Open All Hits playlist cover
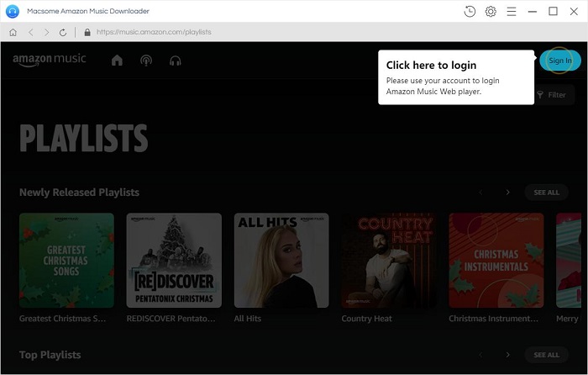588x375 pixels. click(x=281, y=261)
